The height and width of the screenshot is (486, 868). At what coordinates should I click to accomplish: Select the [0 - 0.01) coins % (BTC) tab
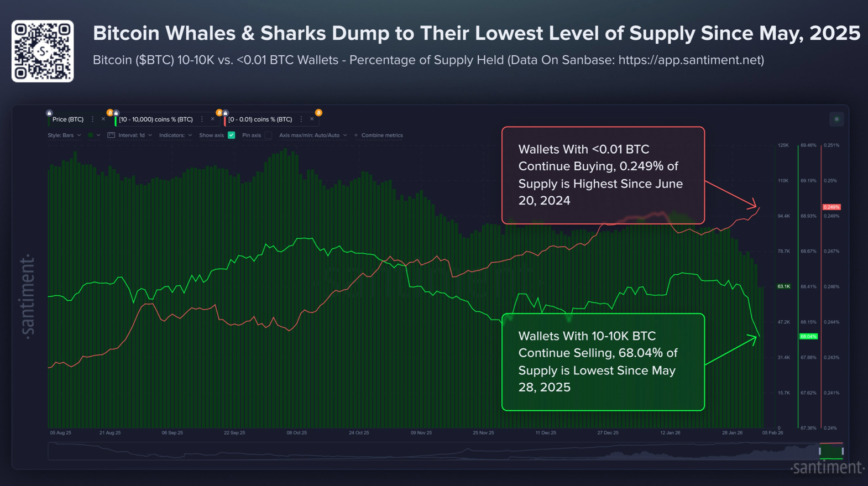click(x=260, y=119)
